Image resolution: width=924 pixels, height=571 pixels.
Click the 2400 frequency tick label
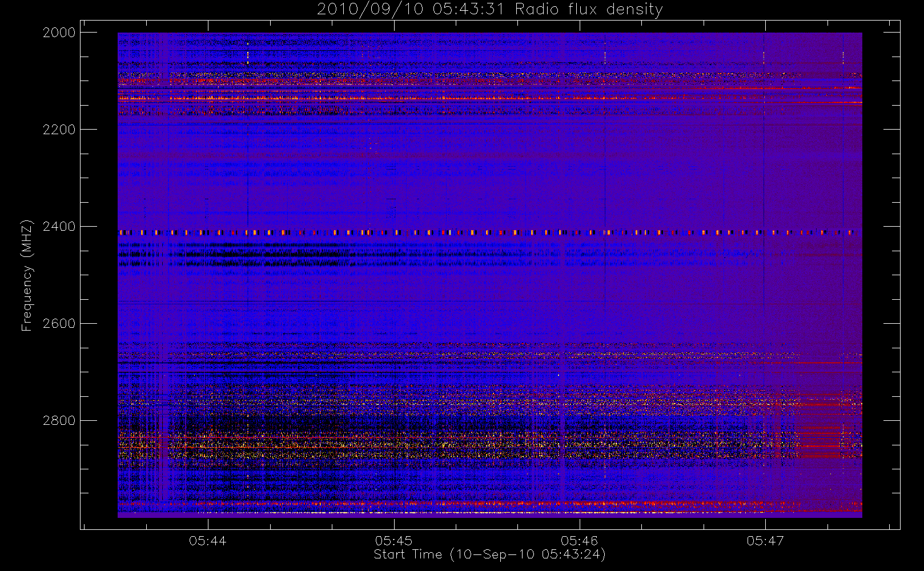point(59,227)
